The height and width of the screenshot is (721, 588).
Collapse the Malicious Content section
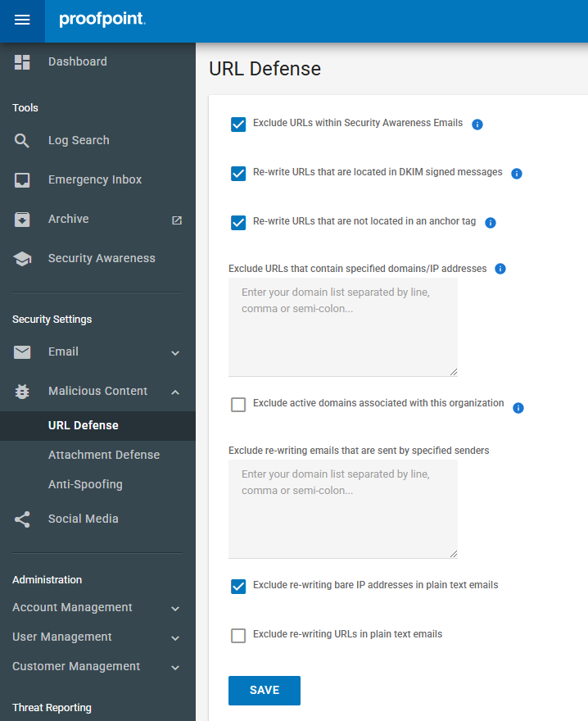[174, 392]
